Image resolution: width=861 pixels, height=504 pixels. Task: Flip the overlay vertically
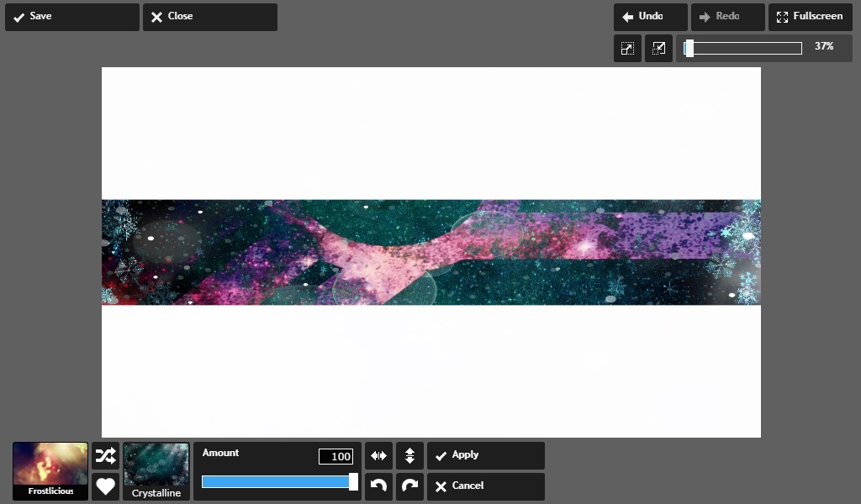(409, 456)
